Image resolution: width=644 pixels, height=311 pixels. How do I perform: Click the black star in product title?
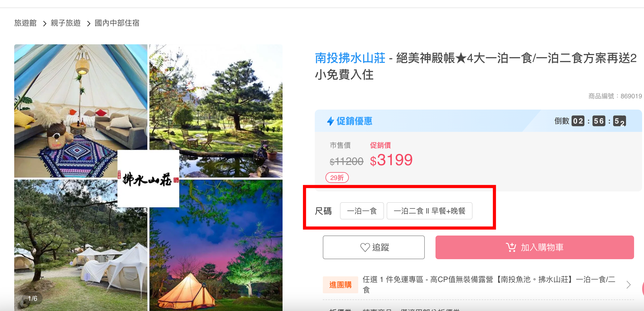point(461,58)
